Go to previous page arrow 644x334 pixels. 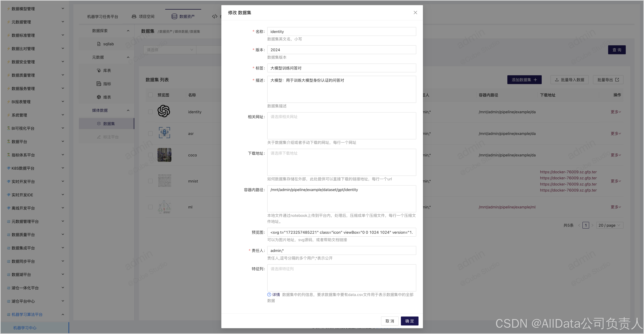coord(579,225)
